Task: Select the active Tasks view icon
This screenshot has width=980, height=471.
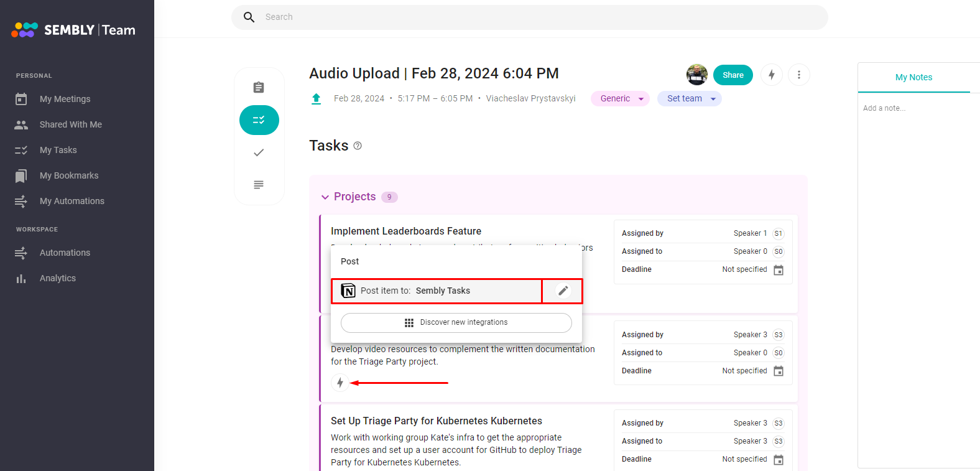Action: pyautogui.click(x=259, y=120)
